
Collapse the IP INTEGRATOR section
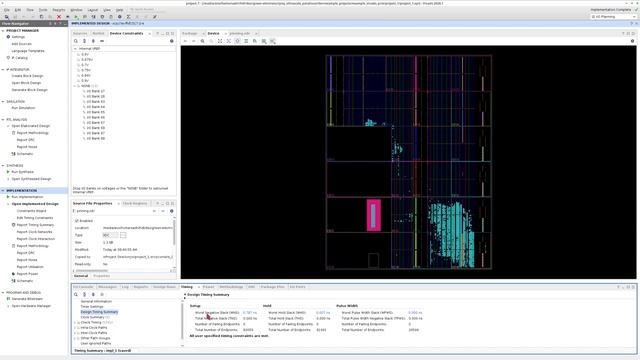coord(3,70)
